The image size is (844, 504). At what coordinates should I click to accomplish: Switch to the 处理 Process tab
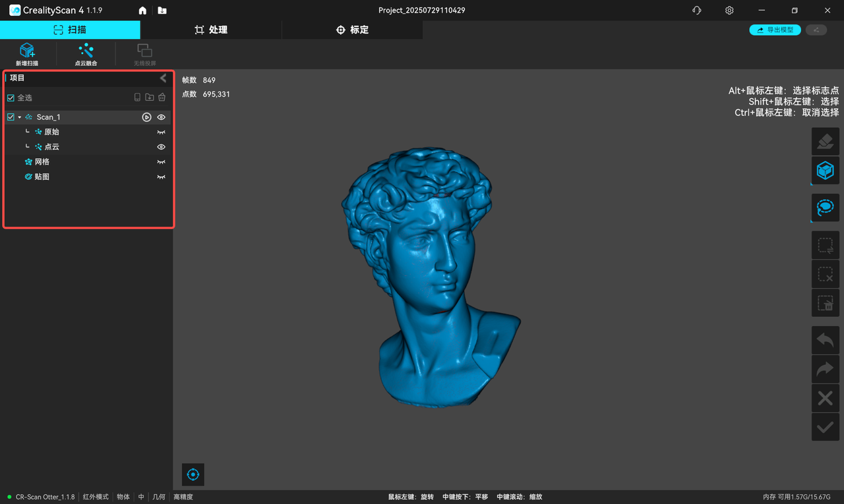coord(211,30)
